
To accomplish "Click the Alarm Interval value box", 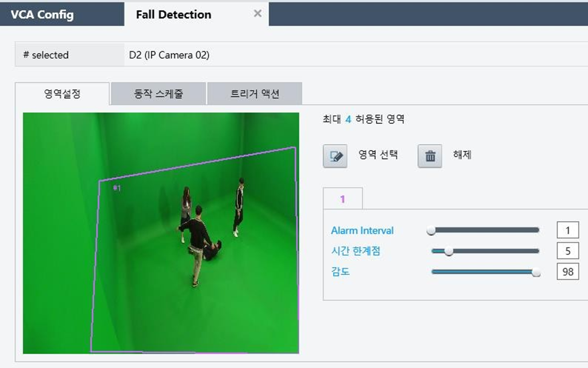I will [x=568, y=230].
